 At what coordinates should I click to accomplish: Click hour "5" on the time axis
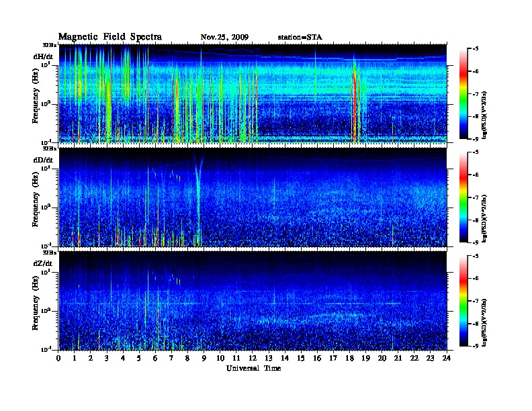point(139,359)
